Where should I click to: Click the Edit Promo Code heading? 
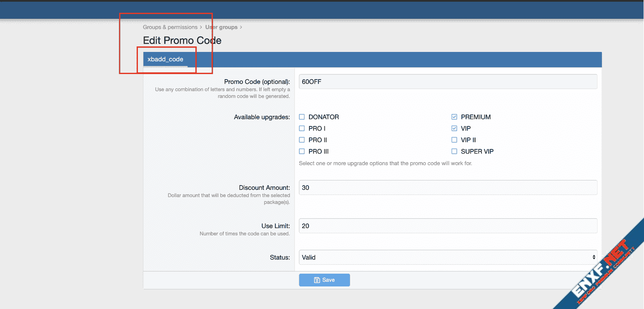182,41
